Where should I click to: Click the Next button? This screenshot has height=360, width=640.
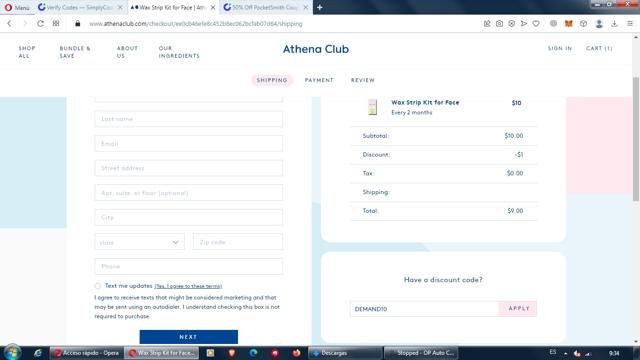point(189,337)
